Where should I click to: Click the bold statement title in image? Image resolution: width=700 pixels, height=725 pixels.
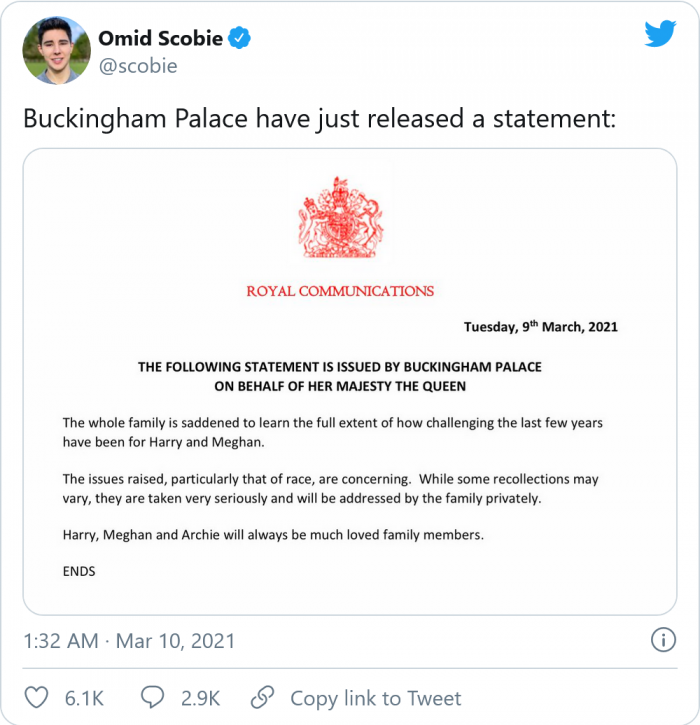340,376
